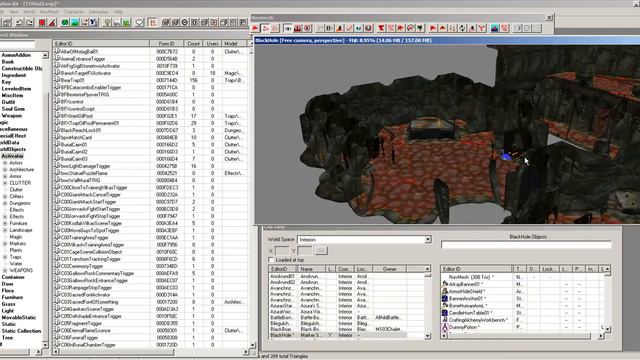Image resolution: width=640 pixels, height=360 pixels.
Task: Click blue and pink landscape Navmesh icon
Action: tap(495, 28)
